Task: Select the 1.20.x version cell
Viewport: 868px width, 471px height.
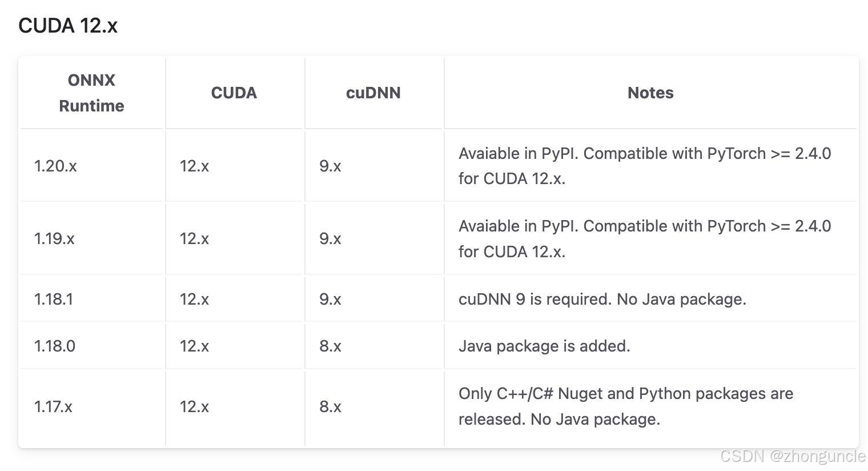Action: coord(55,166)
